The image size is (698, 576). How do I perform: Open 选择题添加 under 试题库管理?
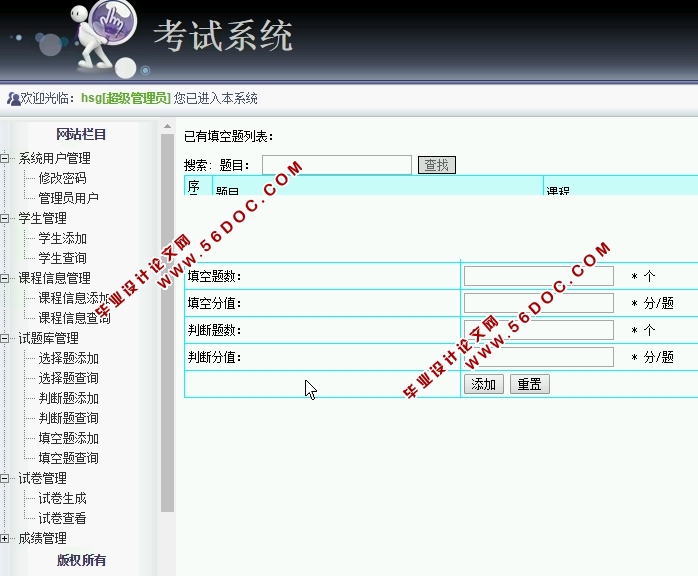[x=68, y=358]
